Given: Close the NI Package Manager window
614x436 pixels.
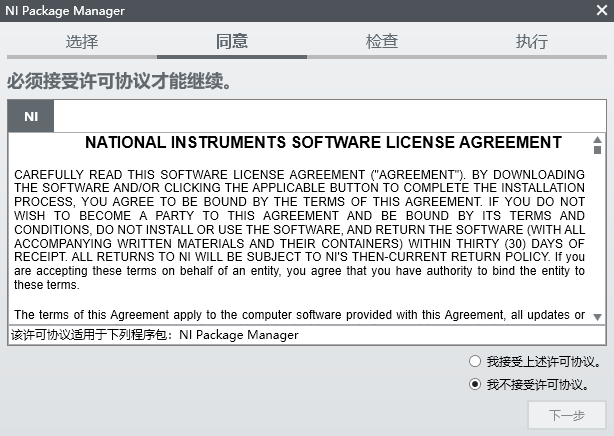Looking at the screenshot, I should point(601,10).
